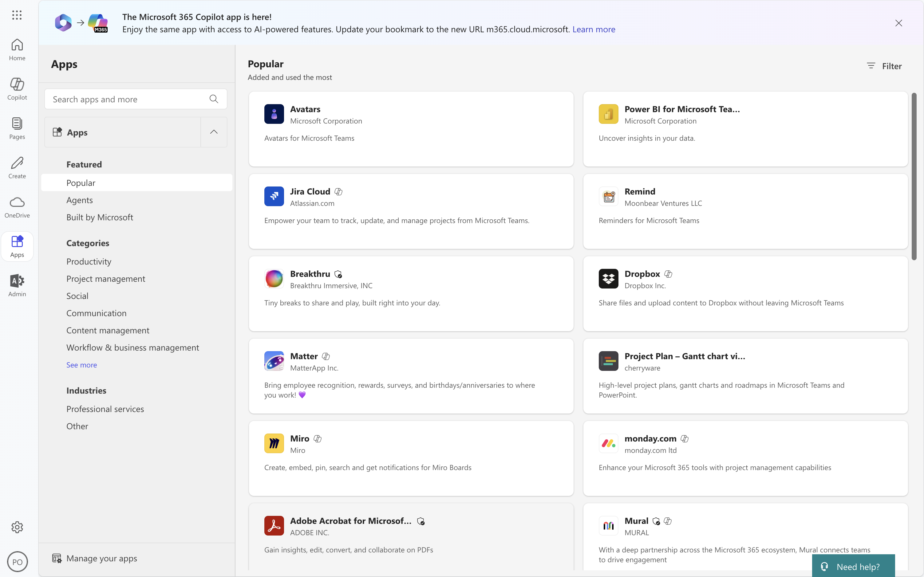Open Pages in the left rail
Viewport: 924px width, 577px height.
click(x=17, y=129)
